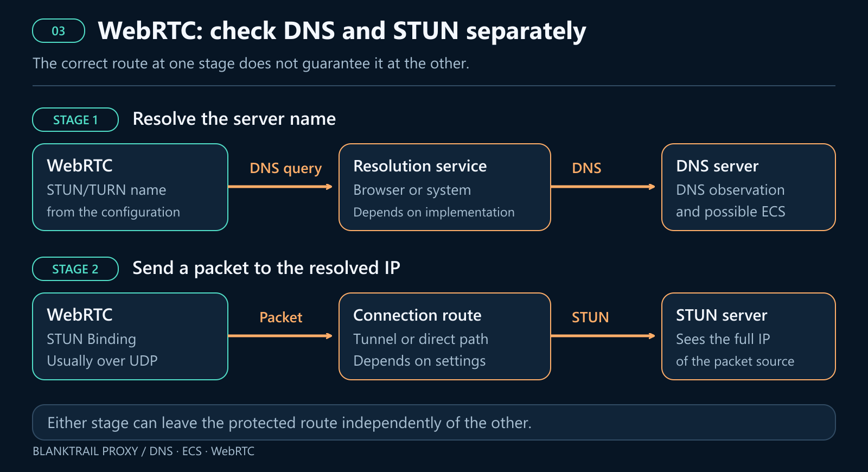Click 'Send a packet to the resolved IP' heading
The image size is (868, 472).
pos(266,268)
